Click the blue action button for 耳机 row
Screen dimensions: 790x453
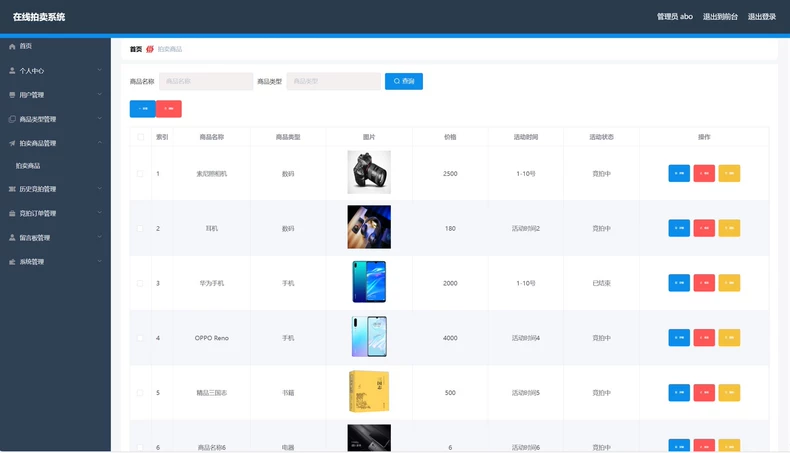[679, 228]
